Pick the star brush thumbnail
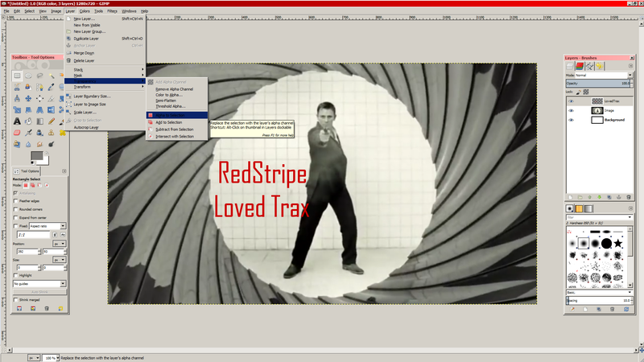Screen dimensions: 644x362 coord(617,244)
